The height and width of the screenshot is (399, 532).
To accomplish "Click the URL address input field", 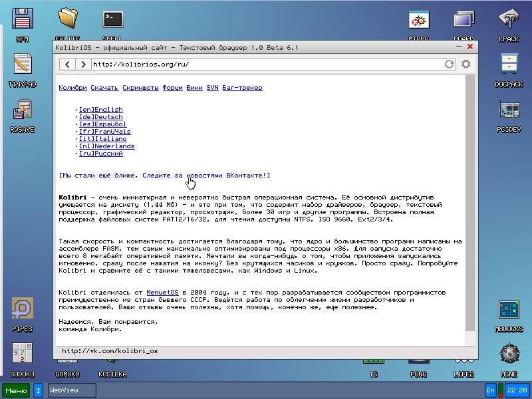I will point(266,64).
